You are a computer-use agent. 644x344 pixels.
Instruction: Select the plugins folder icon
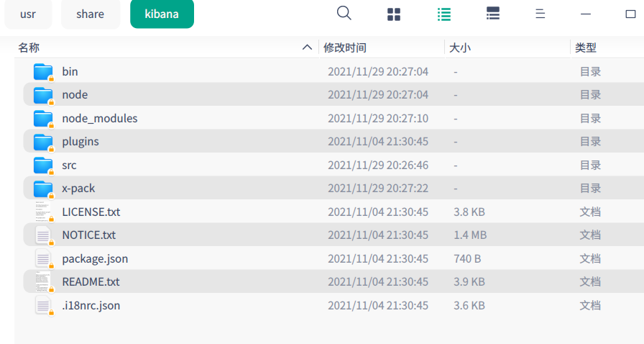pos(44,142)
